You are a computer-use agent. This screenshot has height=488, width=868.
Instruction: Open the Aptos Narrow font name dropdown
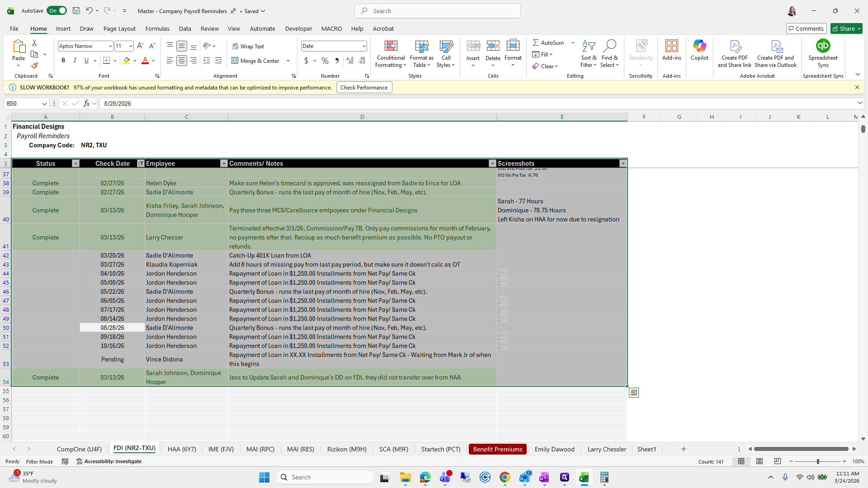110,46
